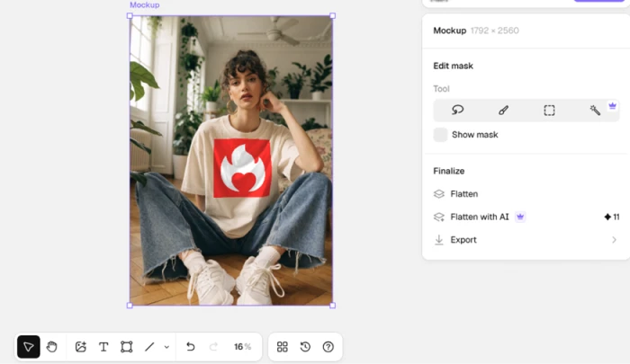Select the rectangular marquee mask tool
Viewport: 630px width, 364px height.
click(x=549, y=111)
